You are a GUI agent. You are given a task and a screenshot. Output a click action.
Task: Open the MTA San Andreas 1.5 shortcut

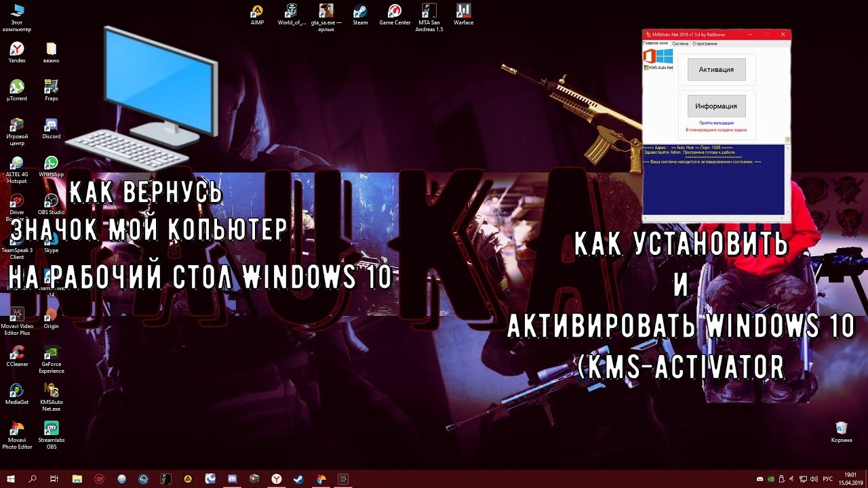pos(430,18)
